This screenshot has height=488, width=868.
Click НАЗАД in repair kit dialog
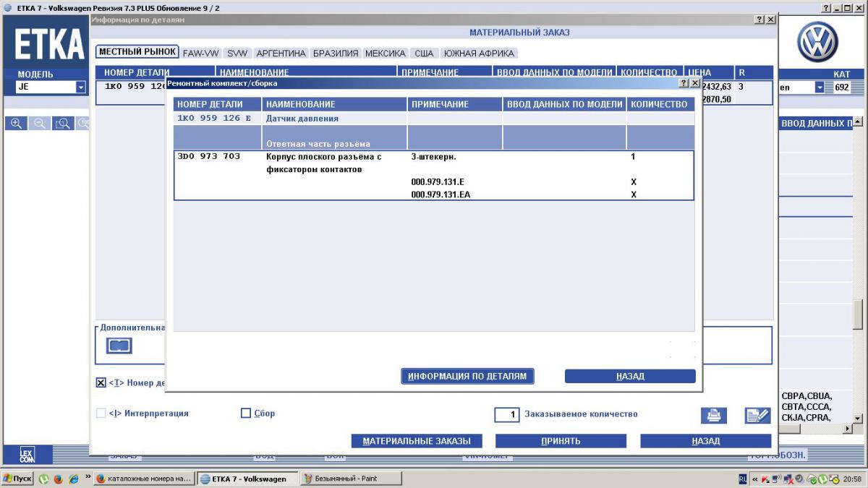click(x=630, y=376)
